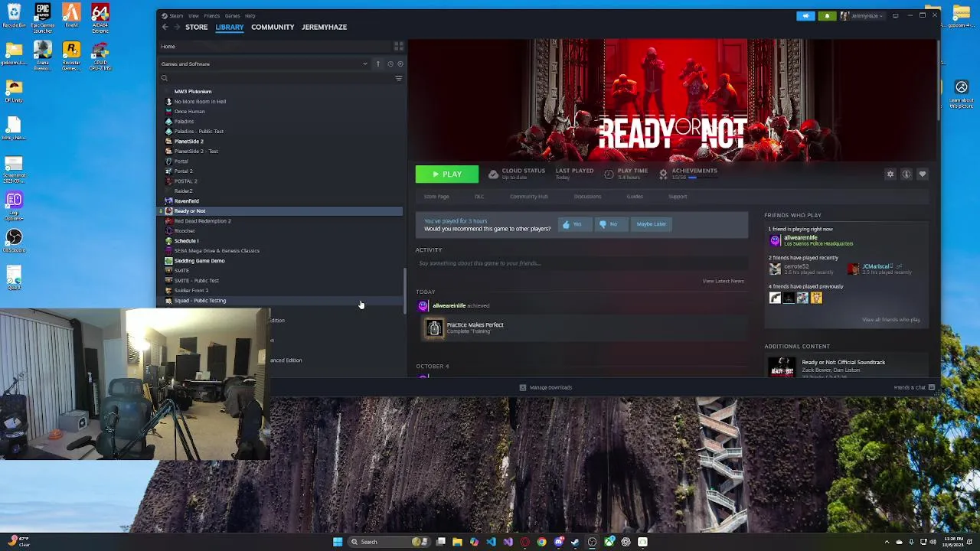Click the No recommendation button
The width and height of the screenshot is (980, 551).
(x=611, y=224)
